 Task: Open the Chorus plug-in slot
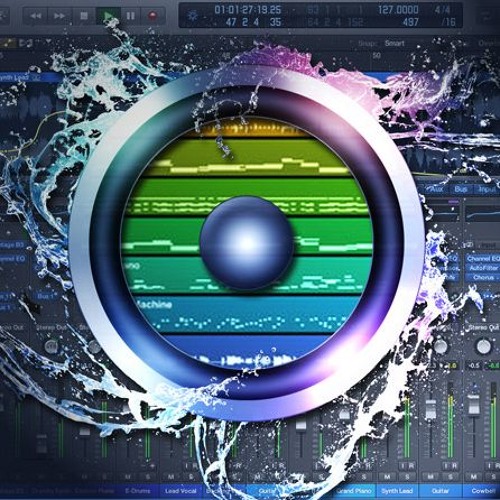coord(483,277)
